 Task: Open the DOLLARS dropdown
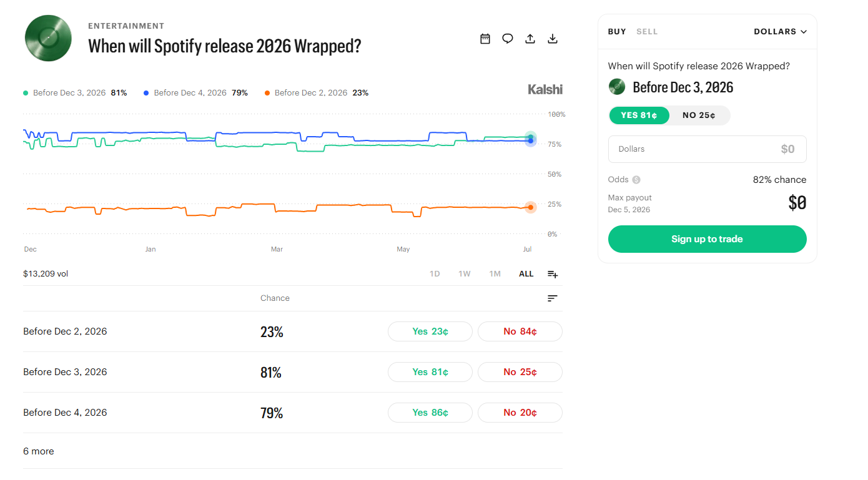780,31
